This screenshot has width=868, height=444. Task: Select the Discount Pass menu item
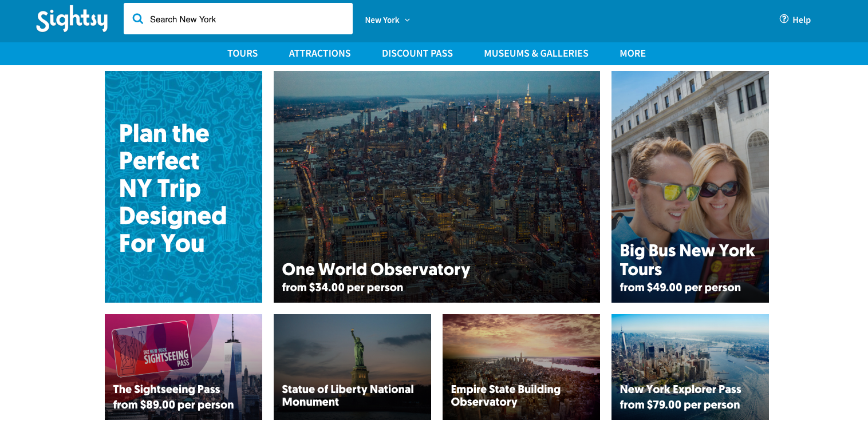click(x=417, y=53)
